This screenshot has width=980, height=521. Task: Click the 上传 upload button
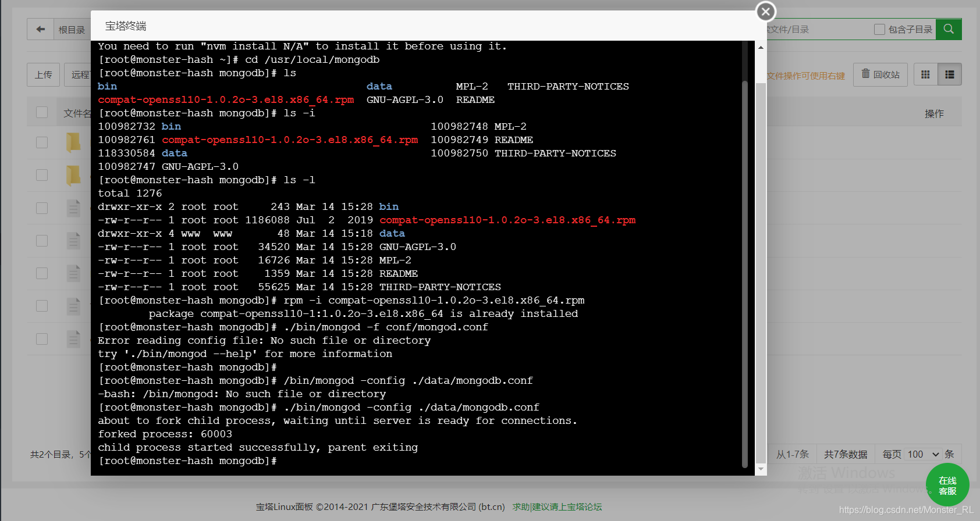(x=44, y=74)
